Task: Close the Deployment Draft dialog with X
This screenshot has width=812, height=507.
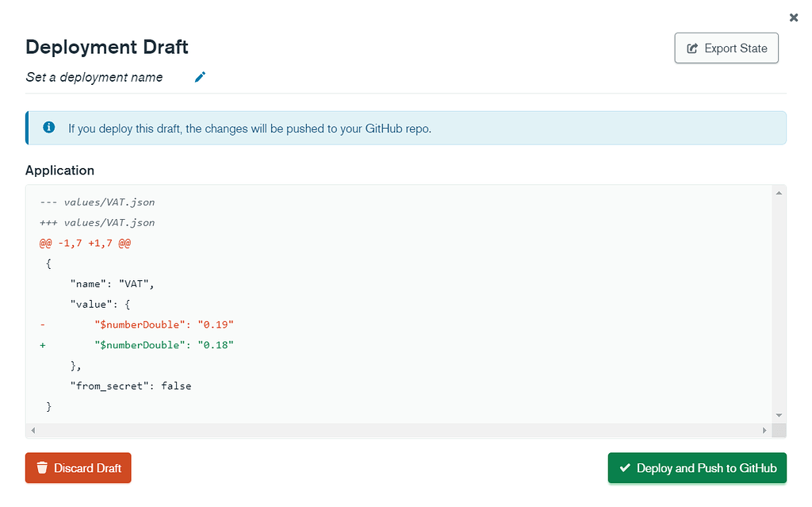Action: (x=794, y=17)
